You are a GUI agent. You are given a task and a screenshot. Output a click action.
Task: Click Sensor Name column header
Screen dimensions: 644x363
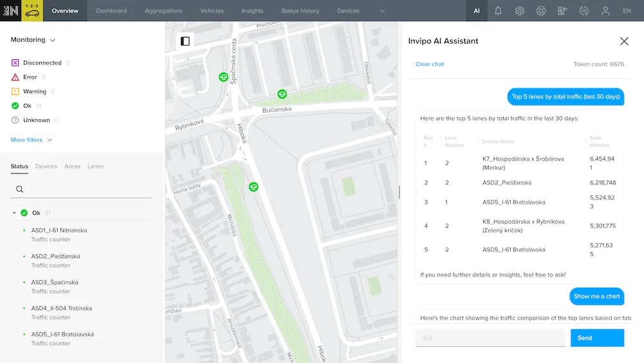pos(498,141)
